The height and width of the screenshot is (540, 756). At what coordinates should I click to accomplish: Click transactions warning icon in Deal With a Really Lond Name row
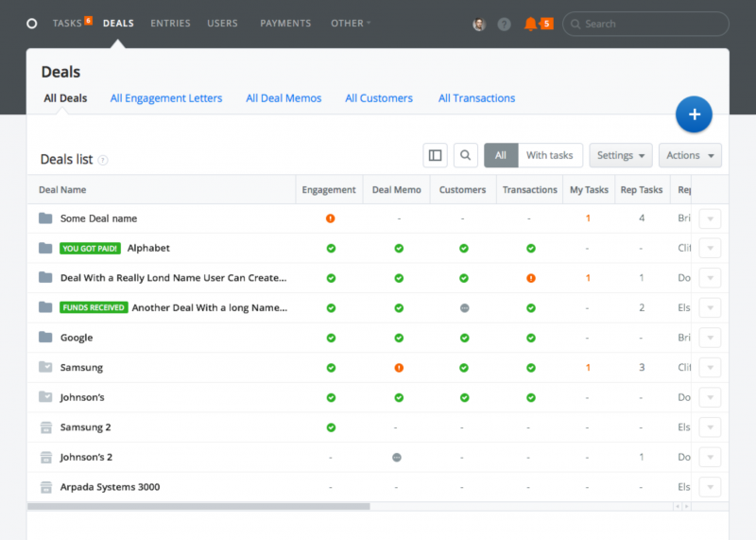(x=531, y=278)
